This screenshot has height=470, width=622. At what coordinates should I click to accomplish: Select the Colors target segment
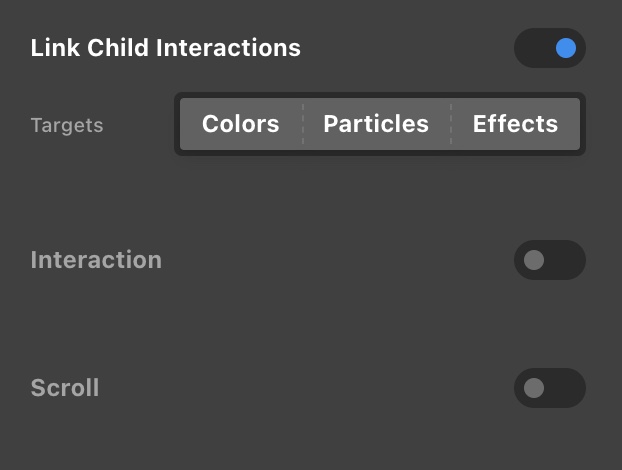(240, 124)
